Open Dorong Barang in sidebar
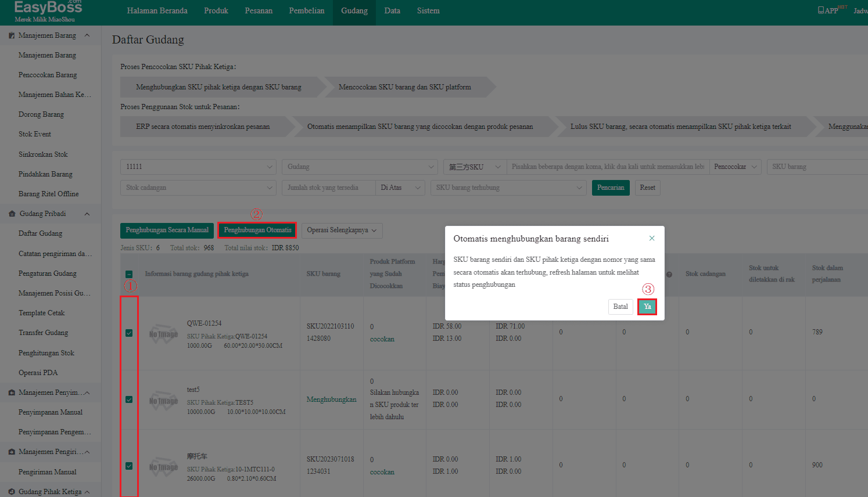This screenshot has height=497, width=868. 41,114
